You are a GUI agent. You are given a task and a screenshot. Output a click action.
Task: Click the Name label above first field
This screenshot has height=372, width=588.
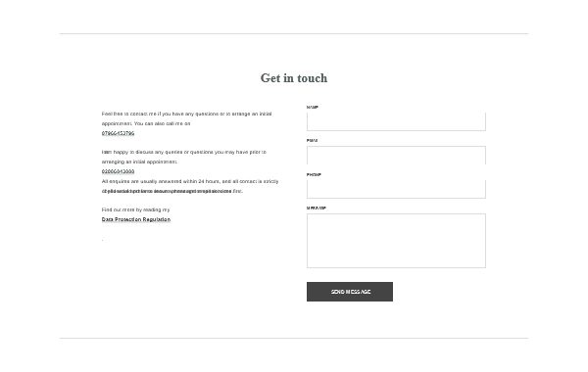[312, 107]
